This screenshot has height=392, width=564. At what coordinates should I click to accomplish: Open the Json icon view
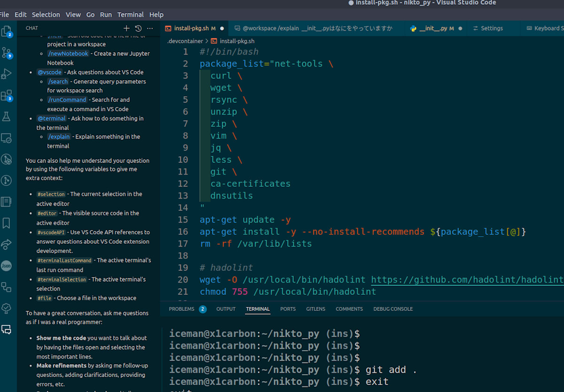coord(7,266)
